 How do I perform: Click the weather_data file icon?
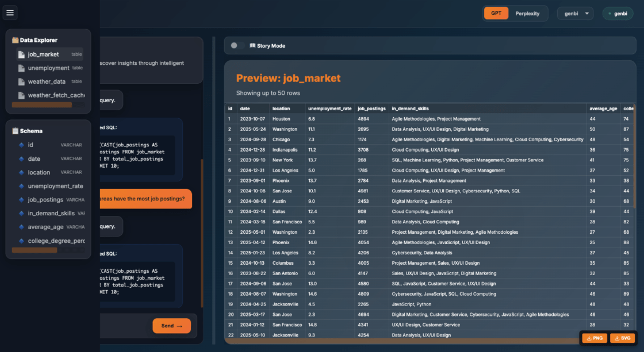click(21, 82)
